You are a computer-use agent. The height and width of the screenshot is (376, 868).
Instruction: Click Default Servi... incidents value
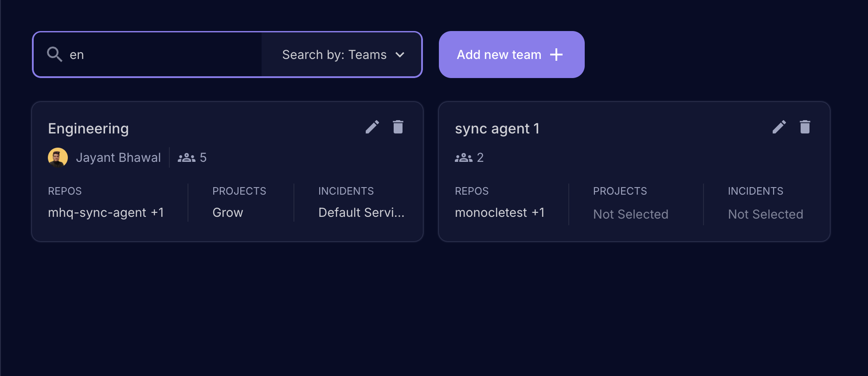361,213
